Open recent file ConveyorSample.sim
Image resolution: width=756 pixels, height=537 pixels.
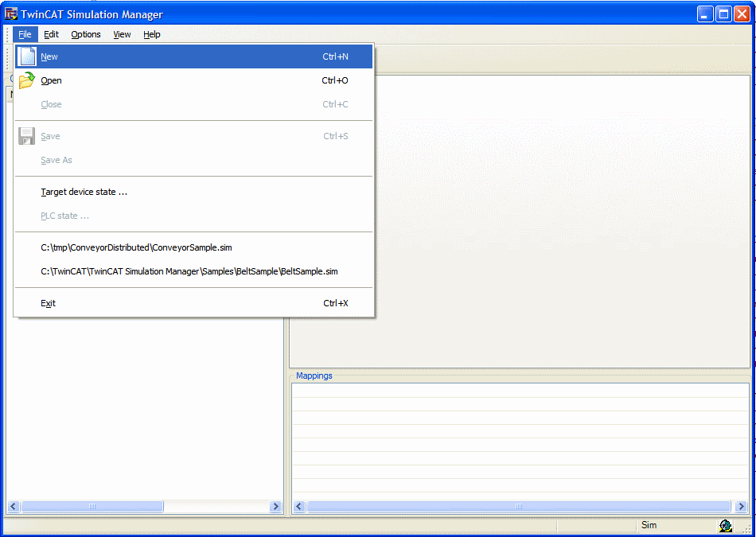click(194, 247)
